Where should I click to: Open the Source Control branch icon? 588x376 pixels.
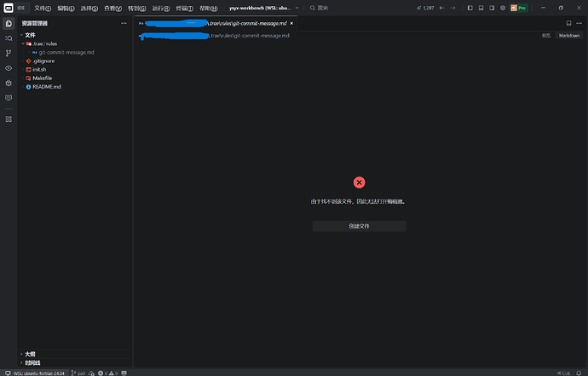pos(9,53)
